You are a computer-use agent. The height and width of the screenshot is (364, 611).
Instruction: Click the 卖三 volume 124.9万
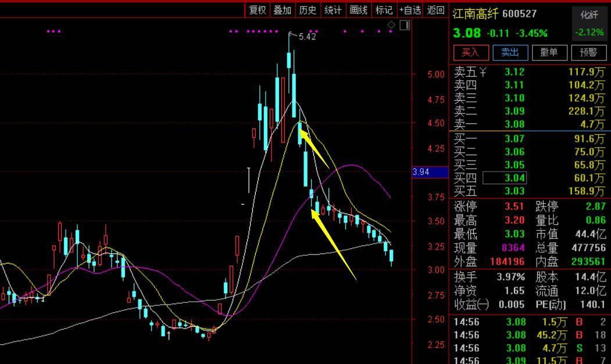587,98
